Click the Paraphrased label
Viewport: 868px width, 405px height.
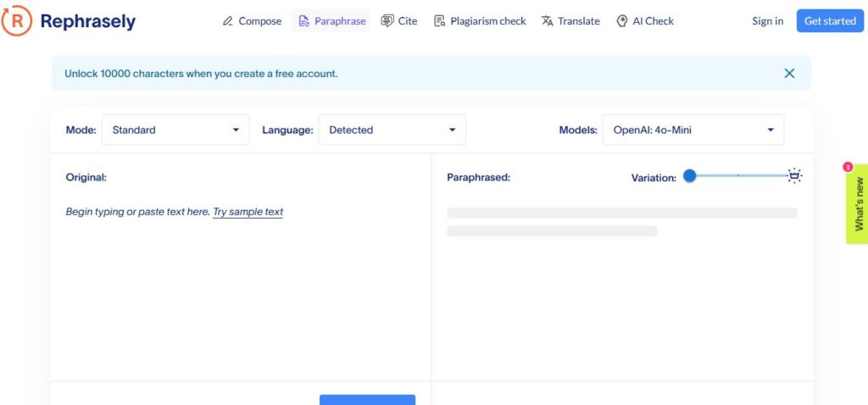click(478, 178)
